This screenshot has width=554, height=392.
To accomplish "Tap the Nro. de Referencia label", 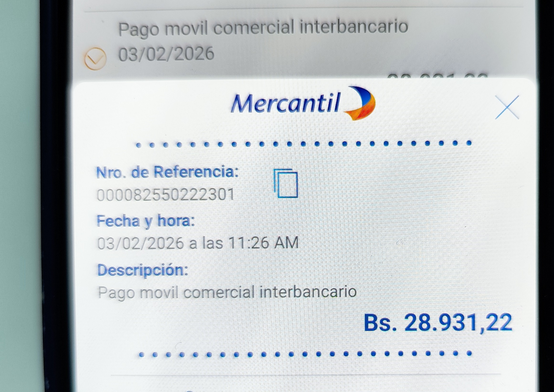I will [167, 172].
